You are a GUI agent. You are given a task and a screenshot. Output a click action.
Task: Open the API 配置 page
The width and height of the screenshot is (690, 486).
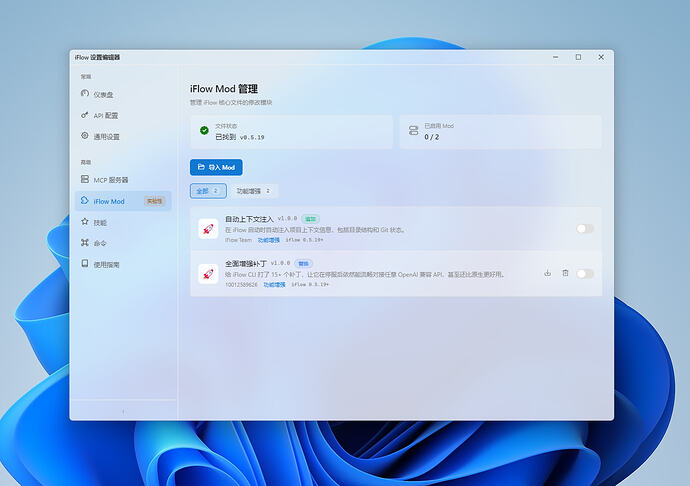tap(123, 115)
